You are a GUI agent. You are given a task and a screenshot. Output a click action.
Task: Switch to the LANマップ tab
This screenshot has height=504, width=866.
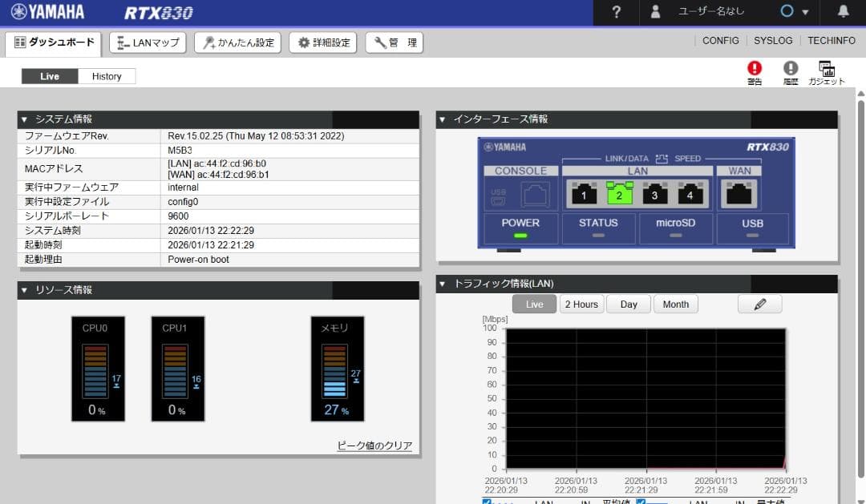point(147,42)
